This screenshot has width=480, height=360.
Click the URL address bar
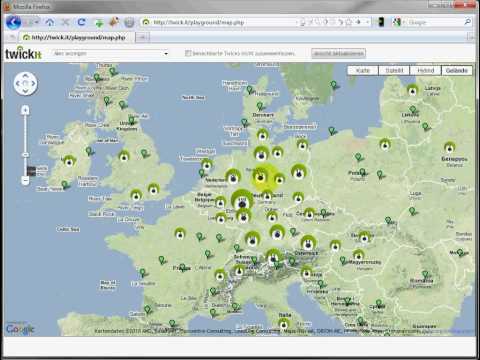[220, 22]
